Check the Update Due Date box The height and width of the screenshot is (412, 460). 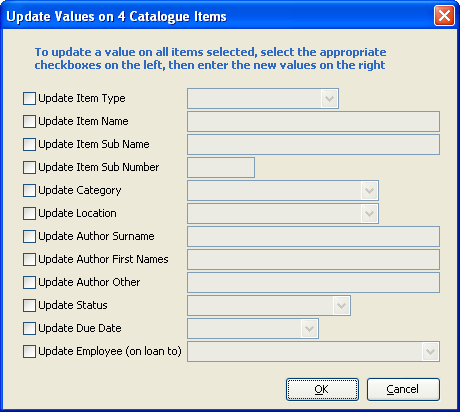(x=29, y=329)
